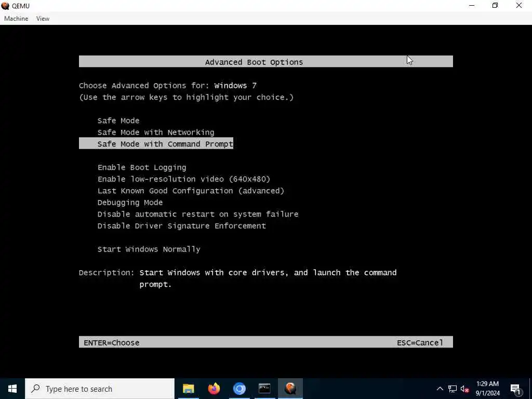Open the notification center icon

(x=515, y=389)
